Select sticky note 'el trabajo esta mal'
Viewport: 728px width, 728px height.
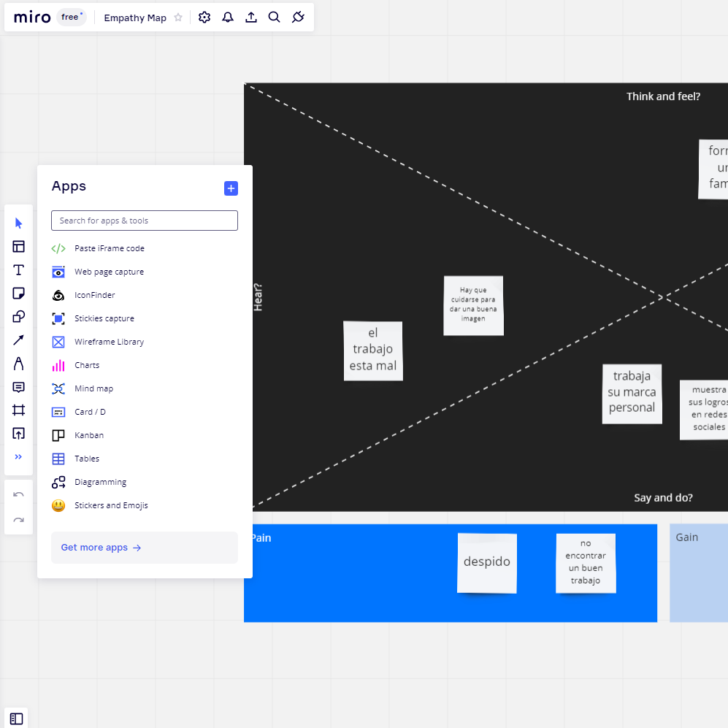coord(373,351)
